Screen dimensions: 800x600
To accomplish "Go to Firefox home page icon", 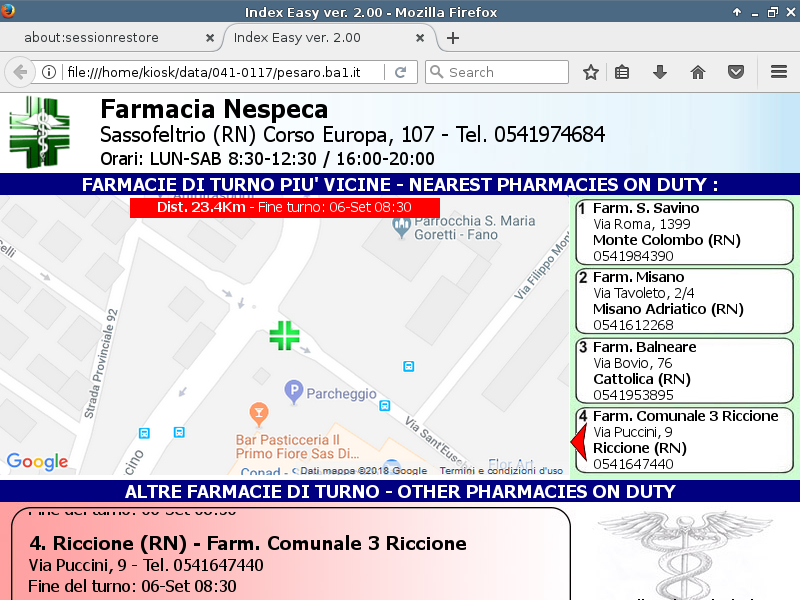I will 698,72.
